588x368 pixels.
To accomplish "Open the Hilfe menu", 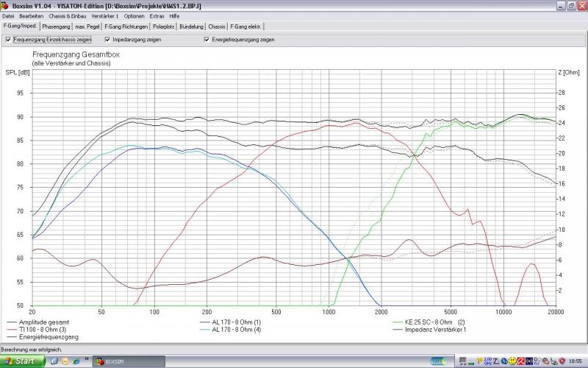I will [174, 15].
